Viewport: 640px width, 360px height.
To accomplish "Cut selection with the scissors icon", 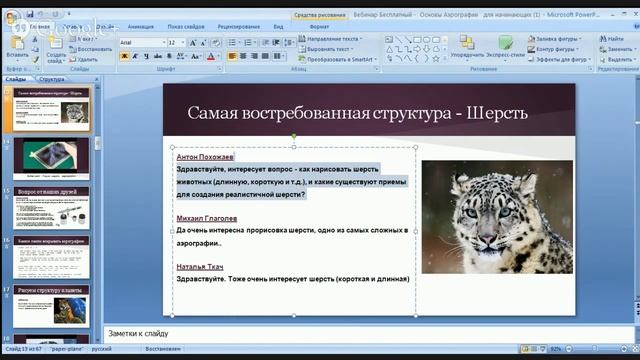I will coord(35,40).
